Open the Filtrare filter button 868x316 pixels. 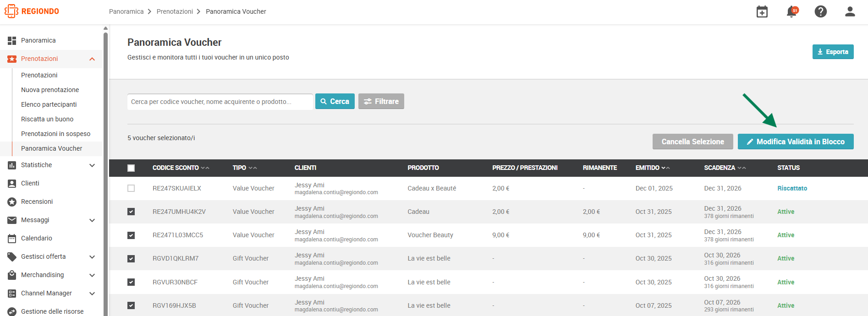click(x=381, y=102)
